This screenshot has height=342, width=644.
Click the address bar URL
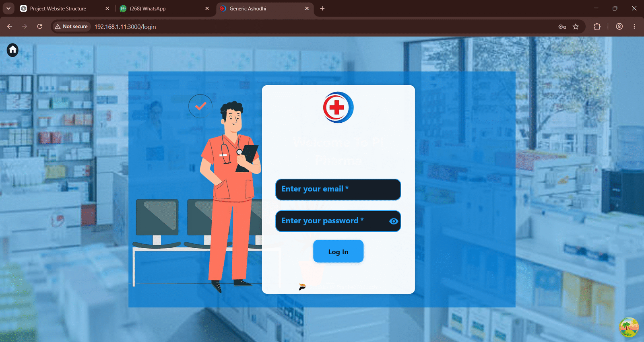click(125, 27)
